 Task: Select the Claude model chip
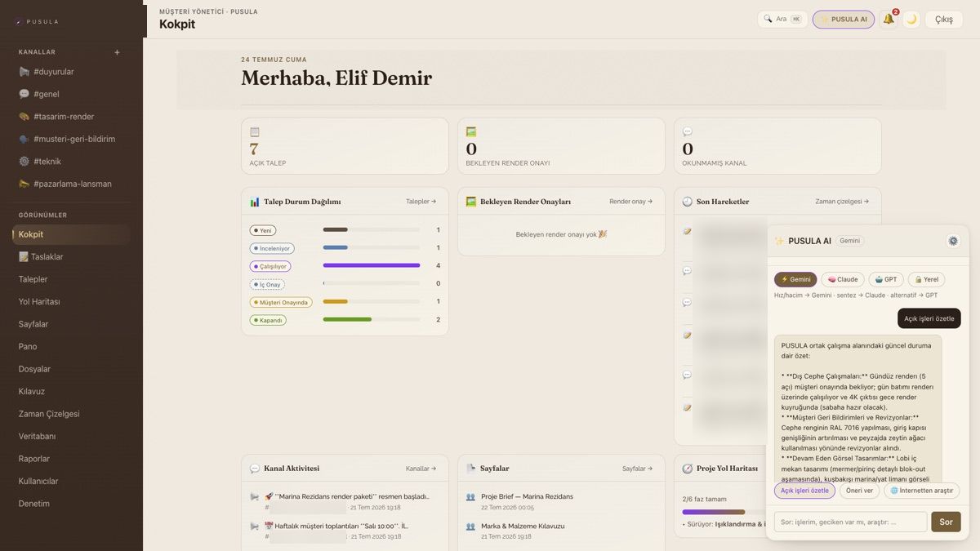click(843, 279)
